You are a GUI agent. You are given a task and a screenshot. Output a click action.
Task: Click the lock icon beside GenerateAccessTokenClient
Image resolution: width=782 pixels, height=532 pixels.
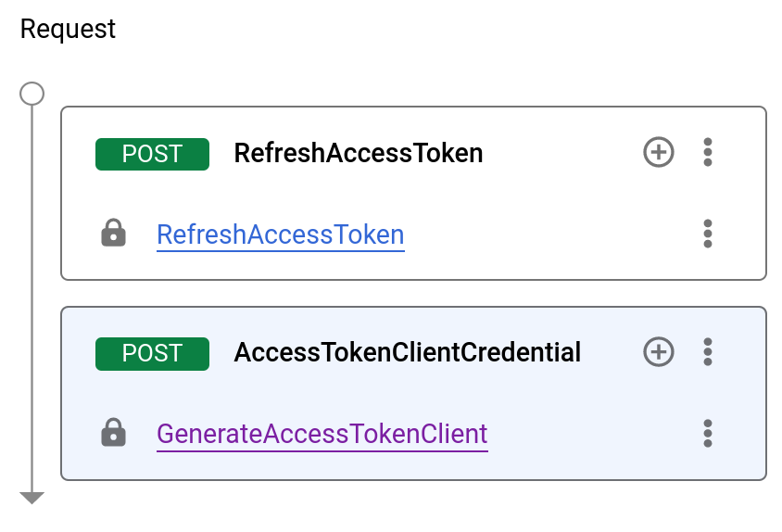113,432
